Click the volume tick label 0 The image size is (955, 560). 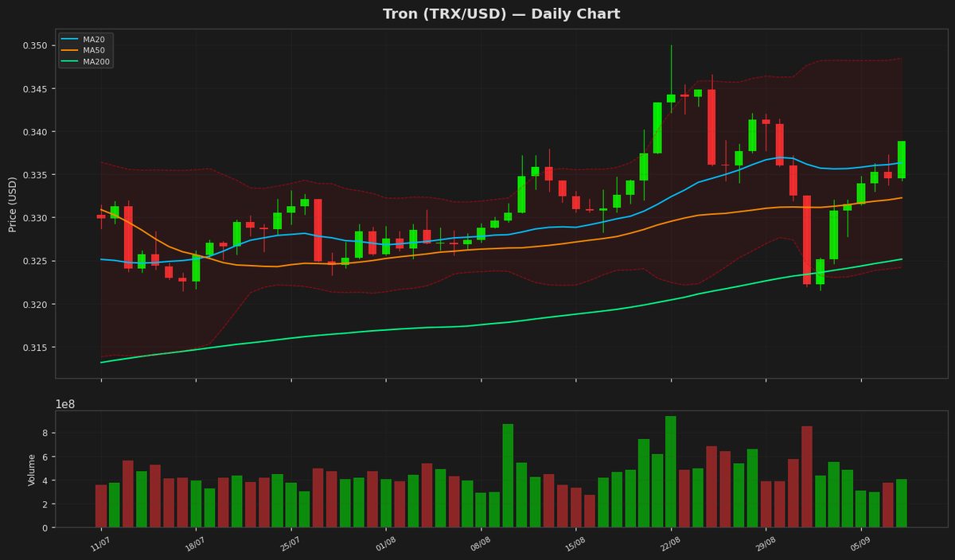[45, 527]
